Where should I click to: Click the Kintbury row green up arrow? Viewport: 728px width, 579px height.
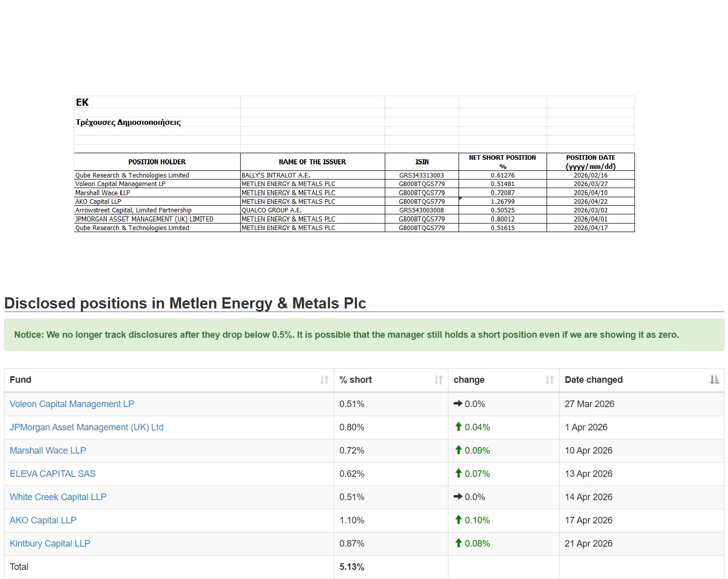coord(459,543)
